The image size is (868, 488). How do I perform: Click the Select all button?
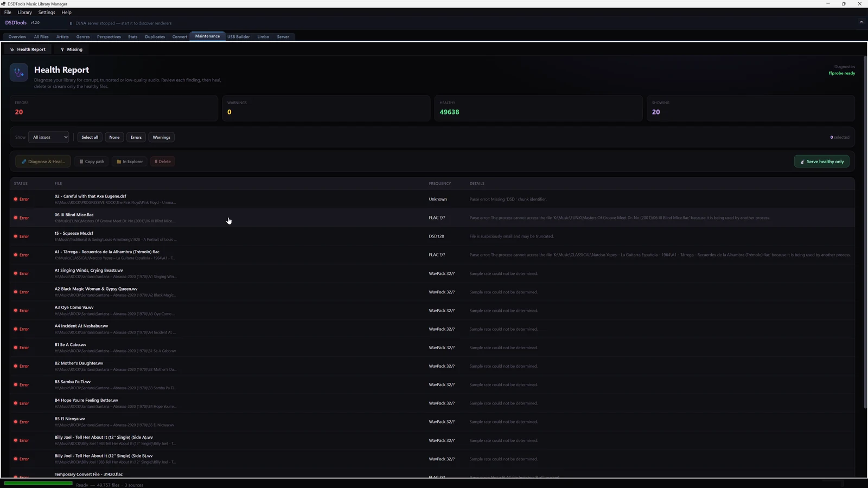tap(90, 137)
